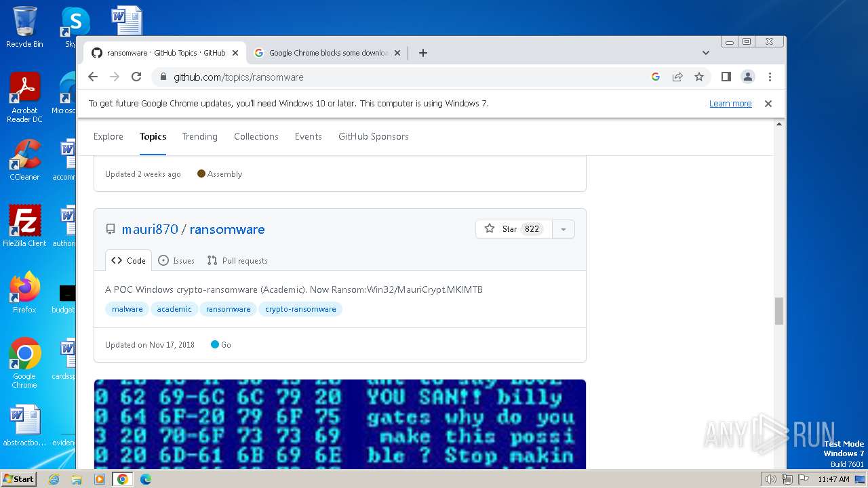Click the page vertical scrollbar thumb

tap(779, 311)
